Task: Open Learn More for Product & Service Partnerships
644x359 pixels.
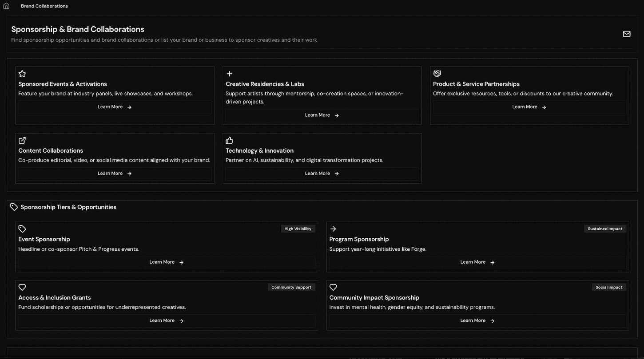Action: [529, 107]
